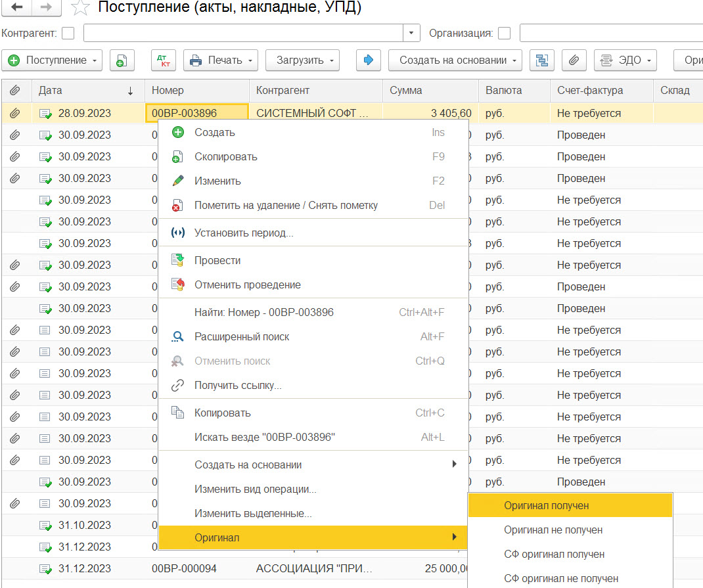Select Скопировать in the context menu
The width and height of the screenshot is (703, 588).
[225, 157]
